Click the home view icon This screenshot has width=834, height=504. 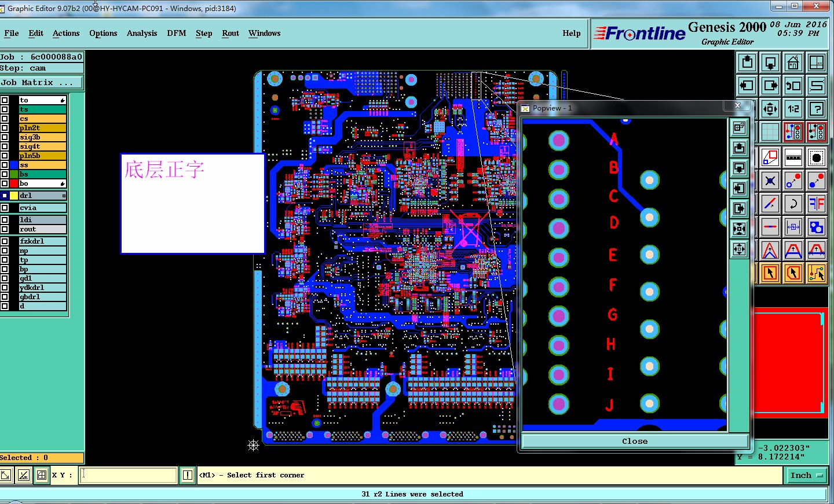(793, 62)
